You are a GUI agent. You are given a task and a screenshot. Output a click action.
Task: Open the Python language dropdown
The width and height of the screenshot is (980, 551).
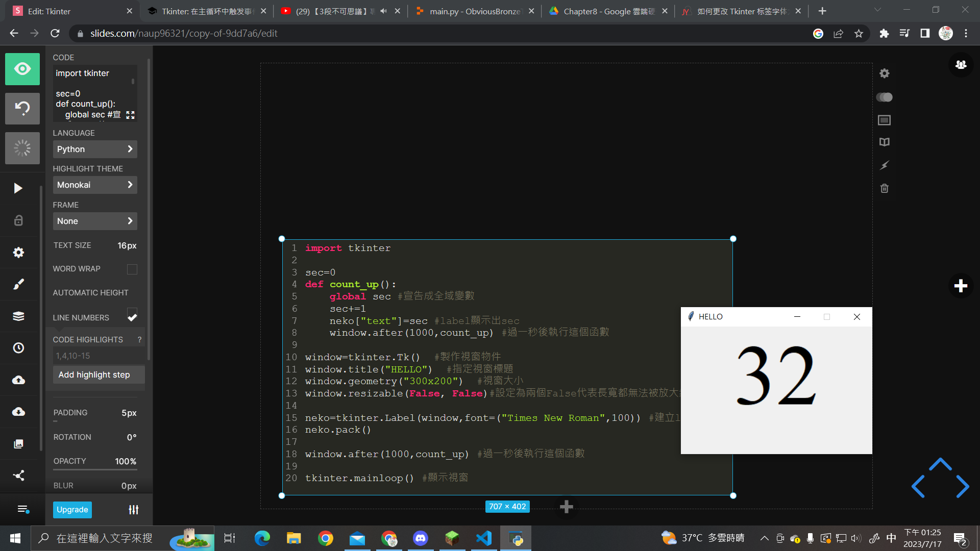95,149
